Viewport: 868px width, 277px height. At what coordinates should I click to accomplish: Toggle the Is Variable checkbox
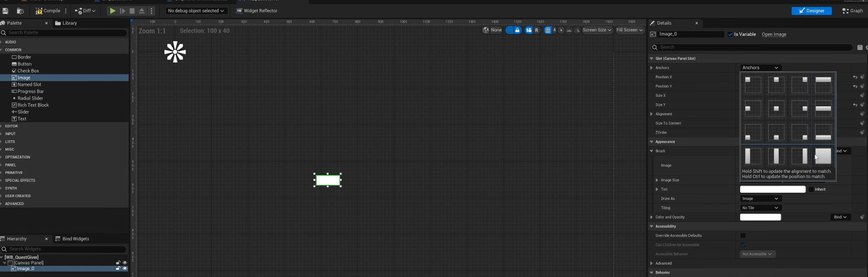pos(730,34)
